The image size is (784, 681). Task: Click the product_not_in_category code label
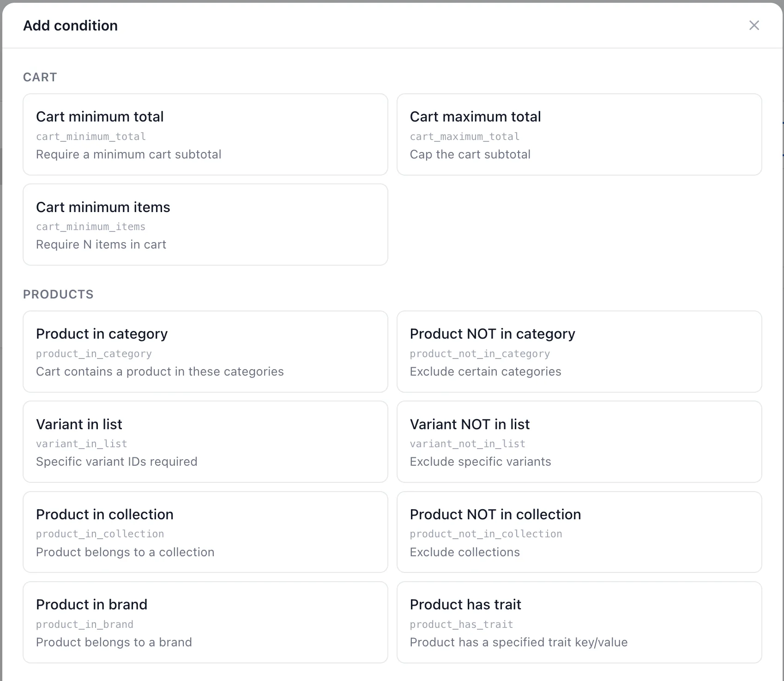tap(480, 354)
